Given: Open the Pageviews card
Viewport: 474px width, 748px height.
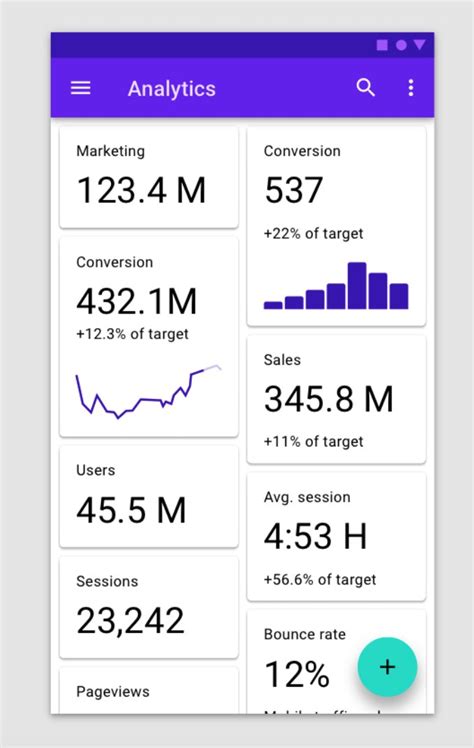Looking at the screenshot, I should [149, 691].
